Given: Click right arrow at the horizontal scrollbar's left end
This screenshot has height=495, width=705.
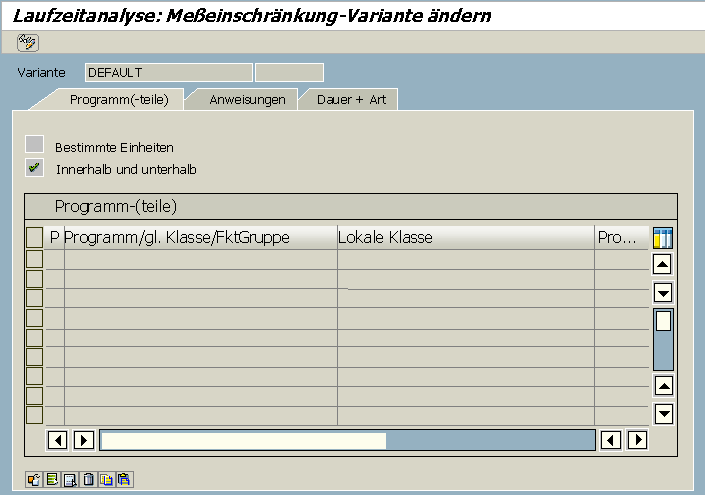Looking at the screenshot, I should (84, 440).
